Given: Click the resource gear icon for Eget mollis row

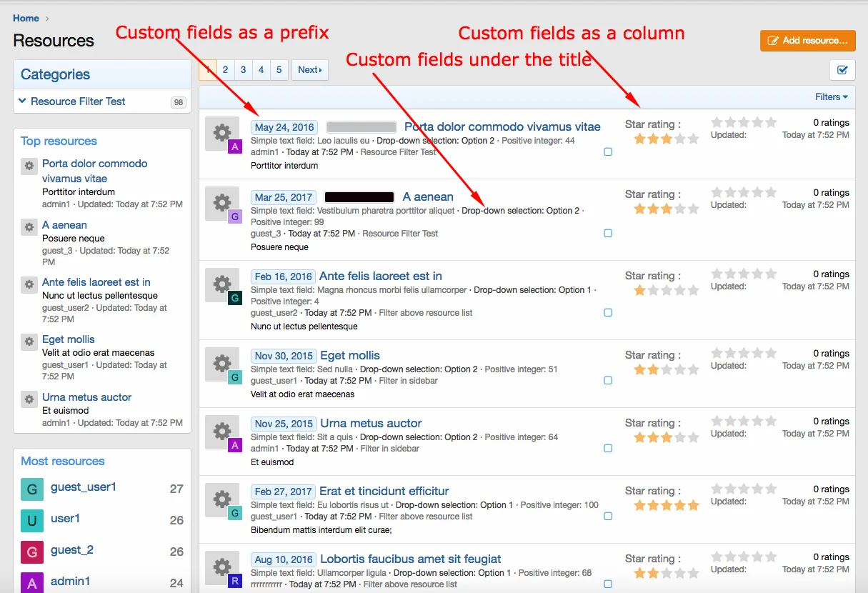Looking at the screenshot, I should (222, 364).
